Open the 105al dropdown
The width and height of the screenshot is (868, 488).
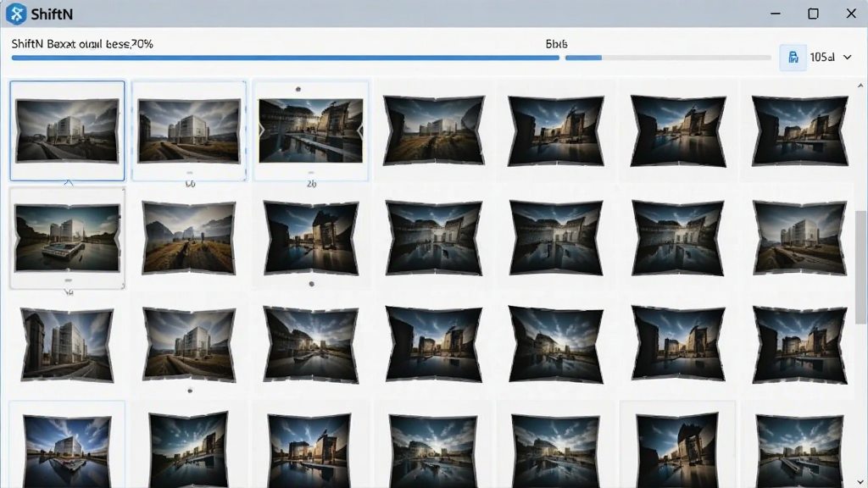[x=847, y=58]
